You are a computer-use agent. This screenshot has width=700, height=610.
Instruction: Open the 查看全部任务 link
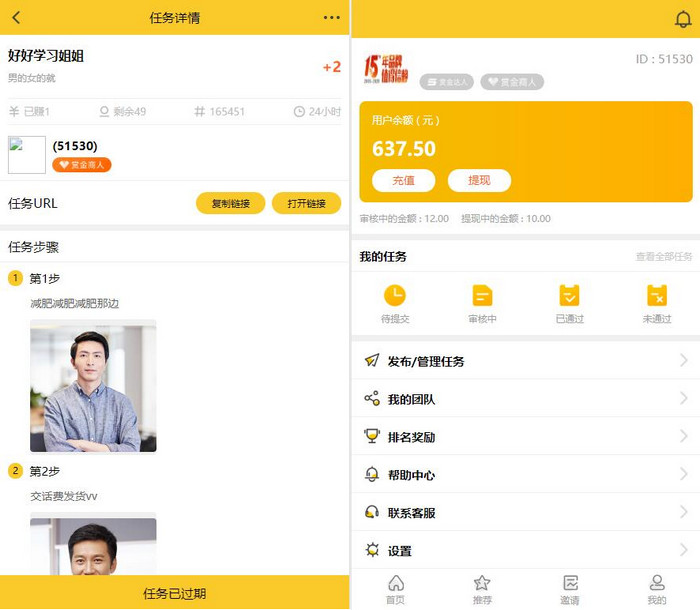[664, 256]
